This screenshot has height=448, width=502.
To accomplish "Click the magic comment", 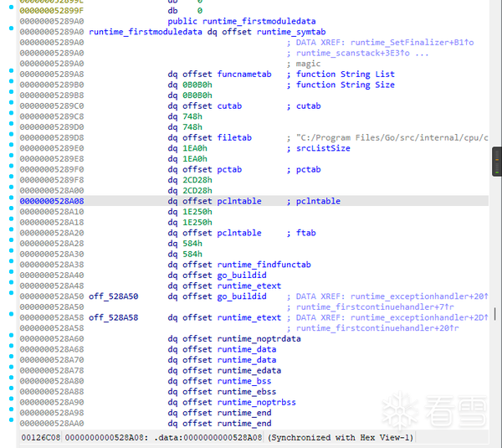I will click(308, 64).
